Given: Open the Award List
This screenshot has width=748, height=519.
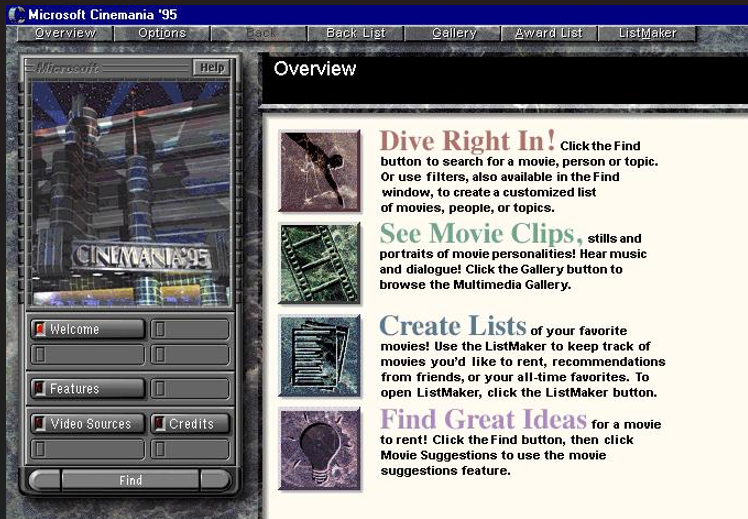Looking at the screenshot, I should click(x=549, y=33).
